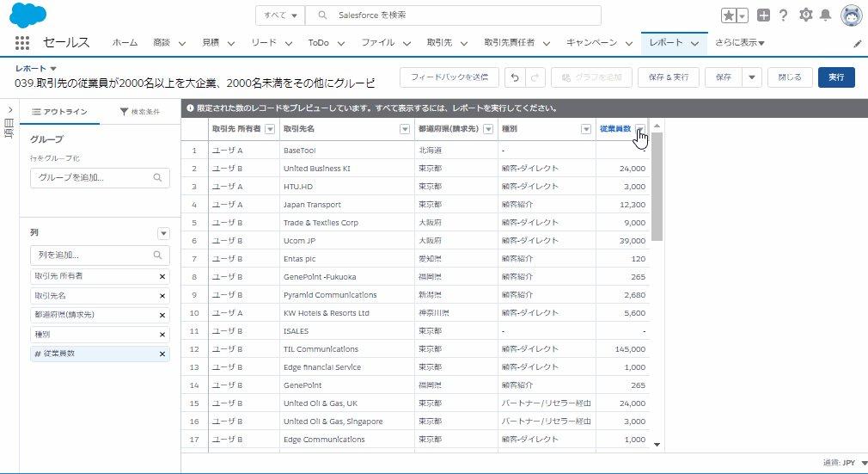Open the setup gear icon
The width and height of the screenshot is (868, 474).
click(805, 15)
